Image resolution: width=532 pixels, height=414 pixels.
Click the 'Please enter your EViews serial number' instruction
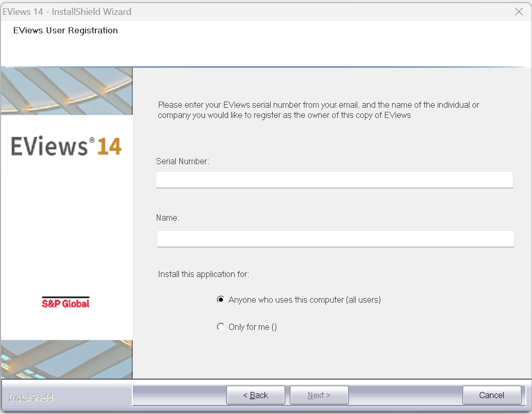319,110
